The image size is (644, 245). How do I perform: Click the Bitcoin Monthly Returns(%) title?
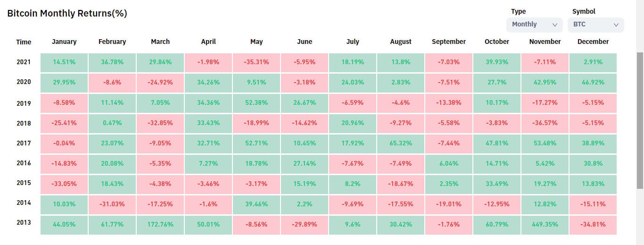pos(67,13)
